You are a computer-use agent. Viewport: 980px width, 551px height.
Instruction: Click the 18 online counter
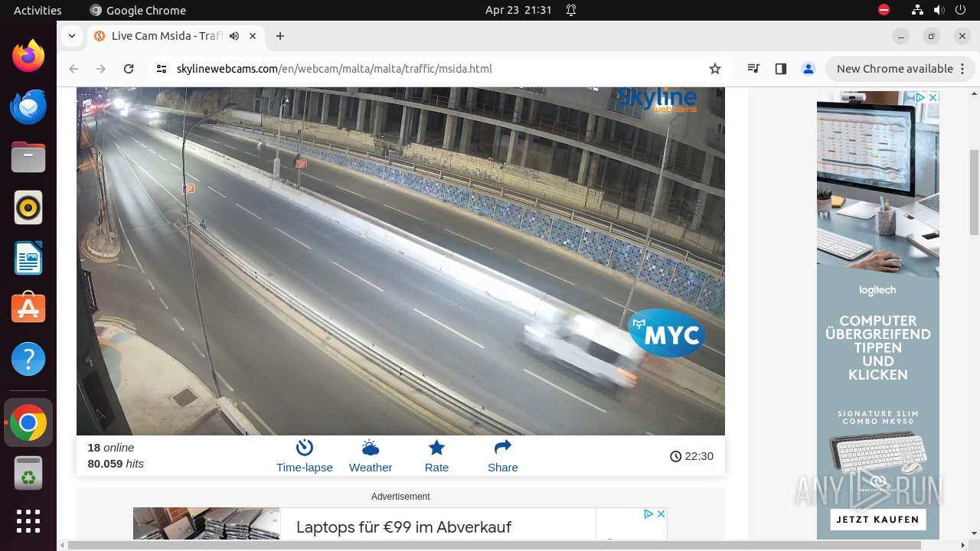tap(111, 448)
